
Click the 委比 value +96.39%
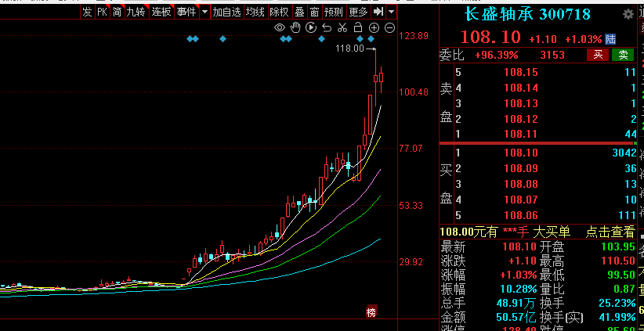(x=496, y=55)
